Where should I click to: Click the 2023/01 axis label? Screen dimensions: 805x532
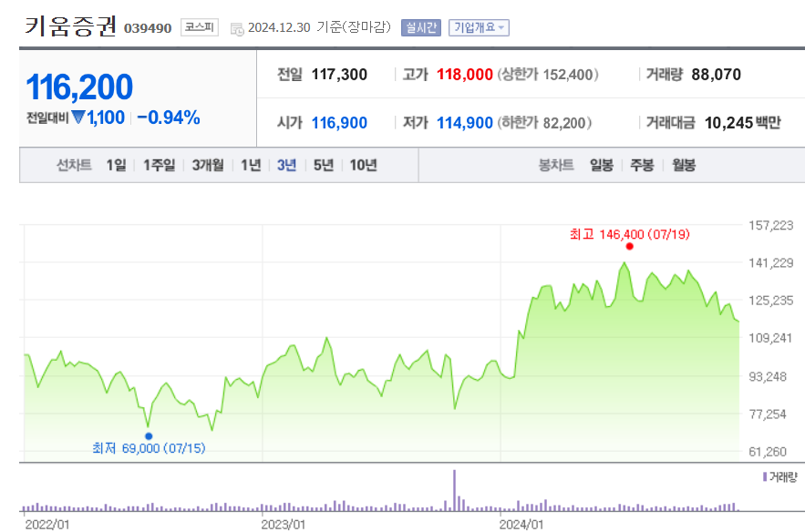click(283, 525)
